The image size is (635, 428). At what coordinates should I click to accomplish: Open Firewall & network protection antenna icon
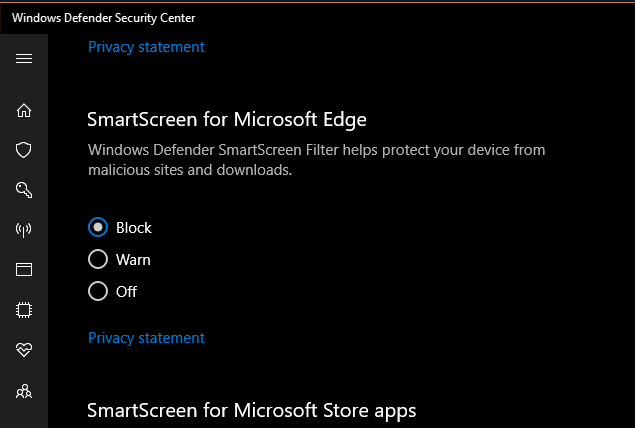point(24,230)
